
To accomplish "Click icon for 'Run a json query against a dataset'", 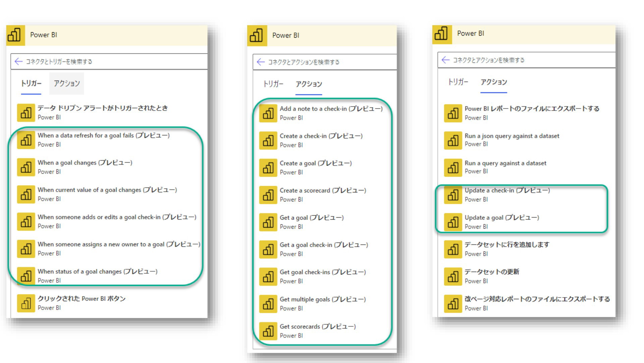I will [x=453, y=140].
